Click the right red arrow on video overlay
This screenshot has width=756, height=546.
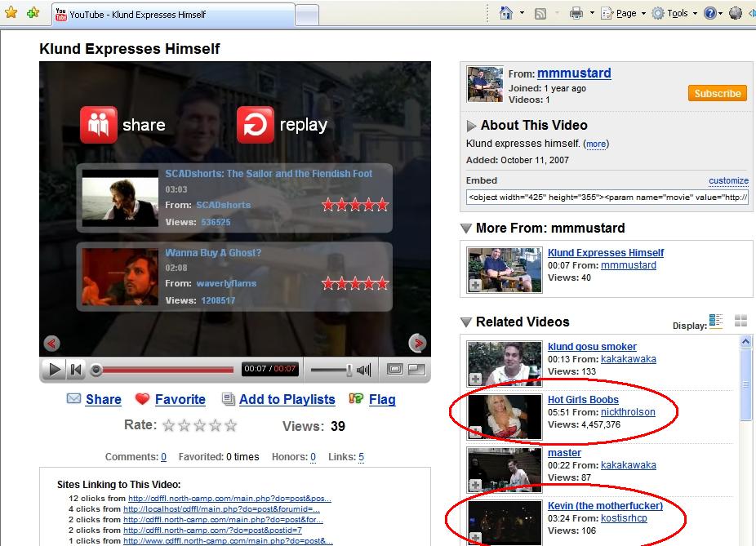(x=417, y=343)
